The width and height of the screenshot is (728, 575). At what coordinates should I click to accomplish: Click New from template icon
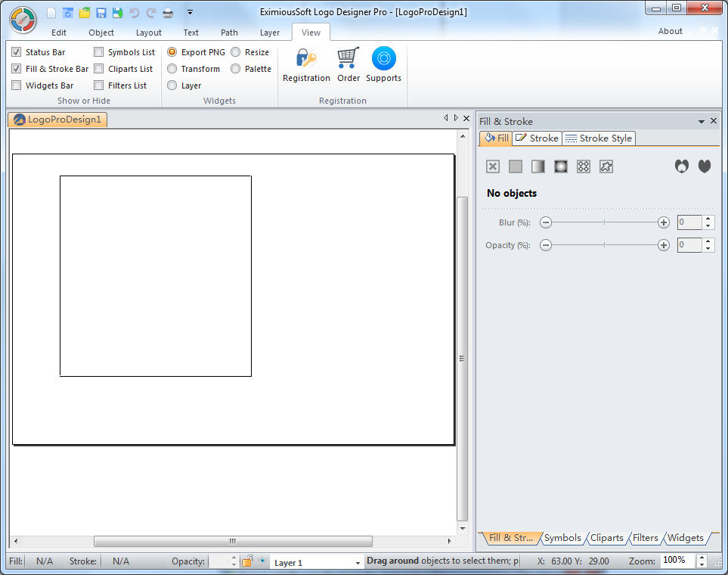tap(68, 13)
